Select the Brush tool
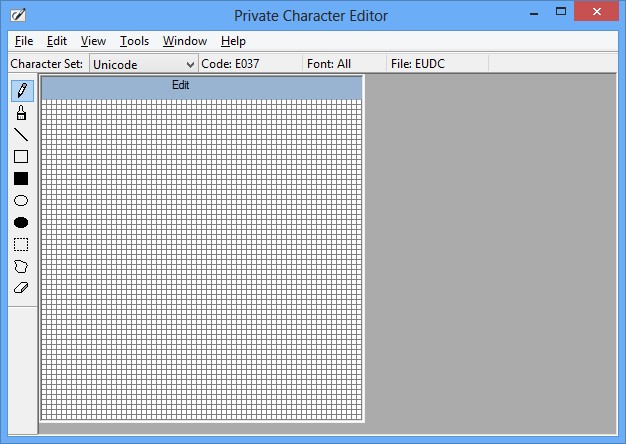This screenshot has height=444, width=626. click(21, 113)
